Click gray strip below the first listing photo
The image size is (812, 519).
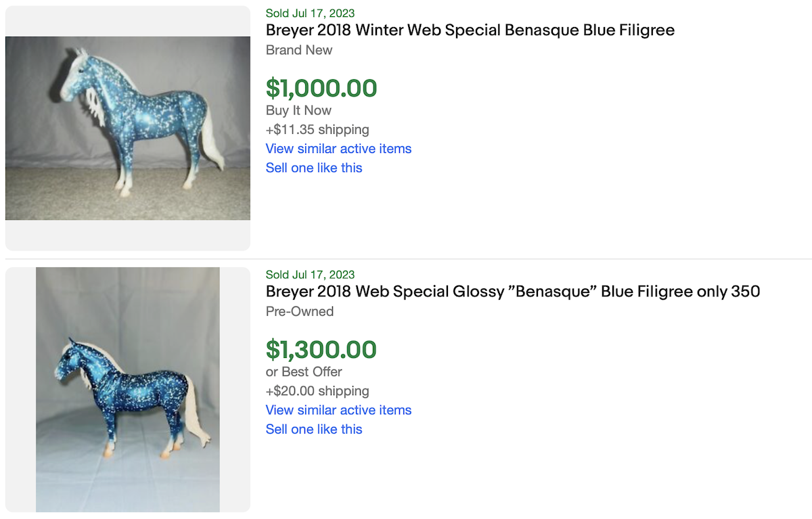(128, 235)
